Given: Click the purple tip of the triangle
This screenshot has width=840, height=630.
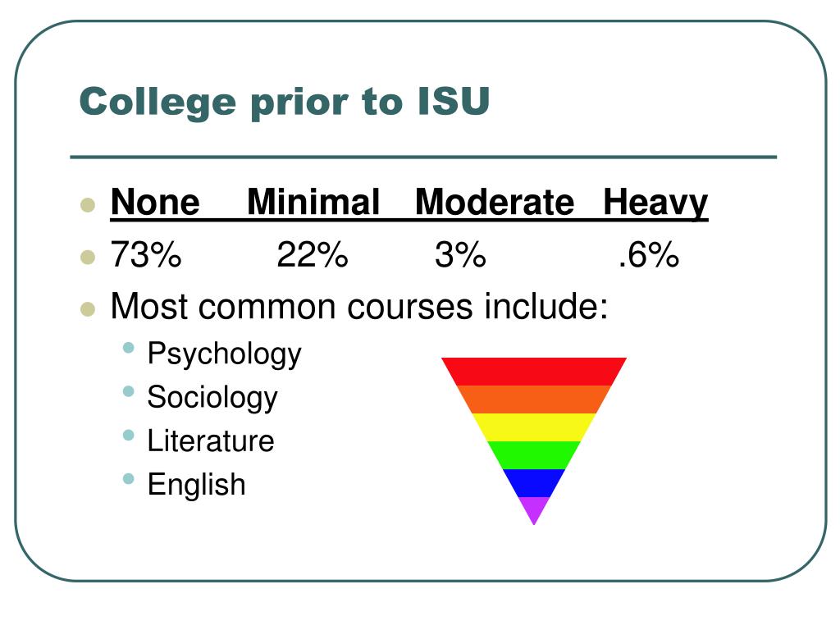Looking at the screenshot, I should coord(533,507).
